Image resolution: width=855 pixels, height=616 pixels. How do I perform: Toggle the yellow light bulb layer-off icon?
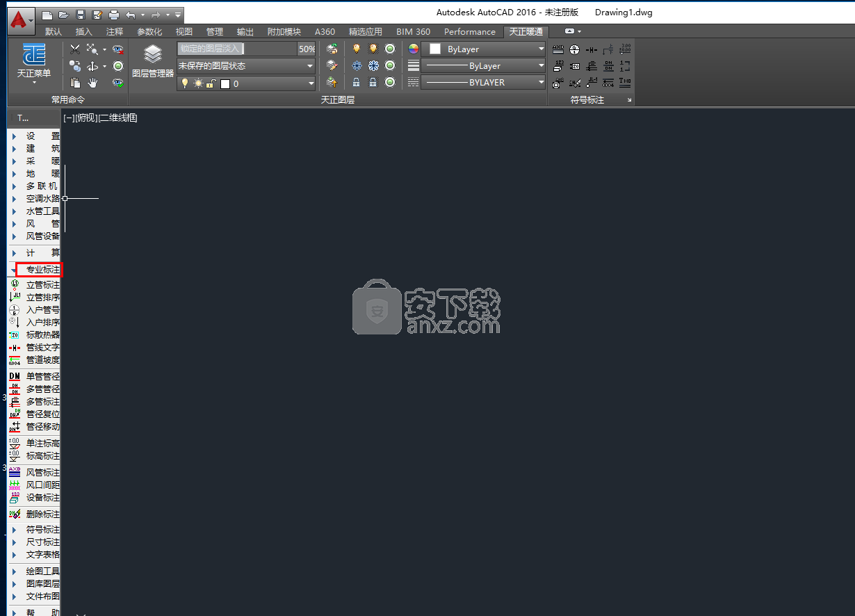[357, 49]
